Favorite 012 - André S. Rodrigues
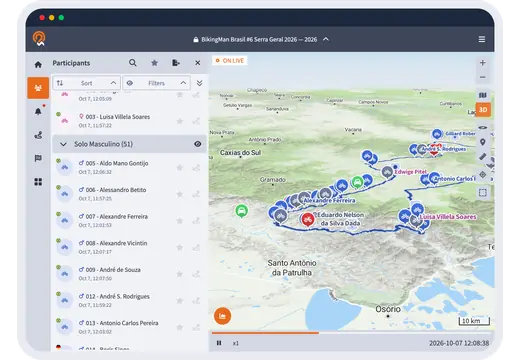Image resolution: width=520 pixels, height=360 pixels. pos(180,301)
